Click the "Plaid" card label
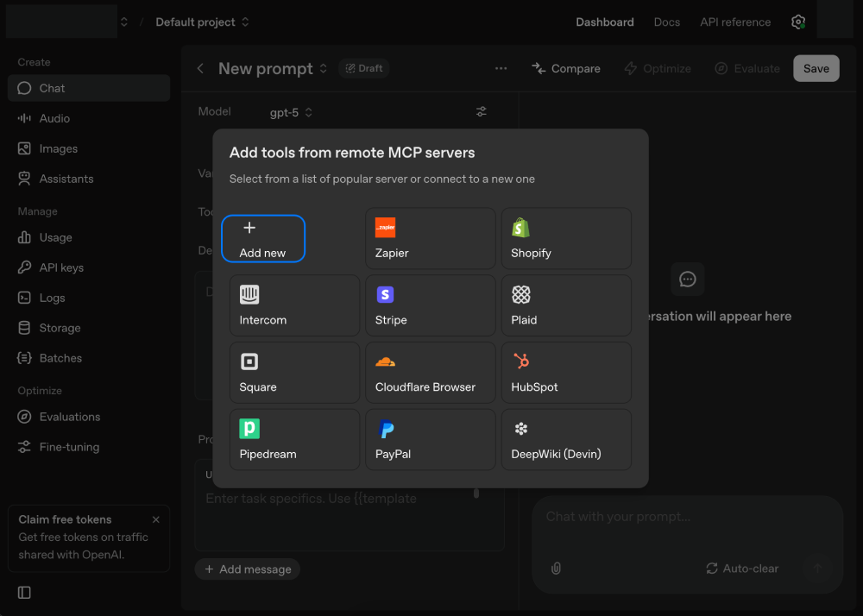 coord(524,320)
